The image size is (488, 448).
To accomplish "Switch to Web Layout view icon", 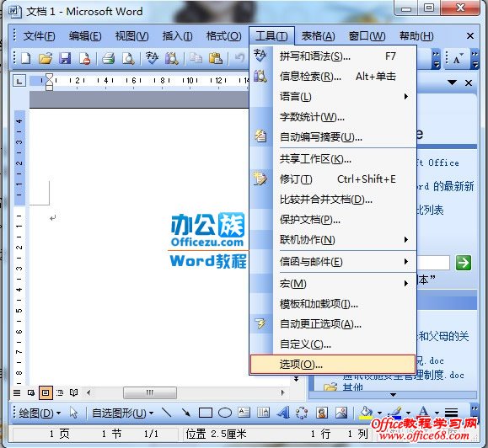I will pos(31,393).
